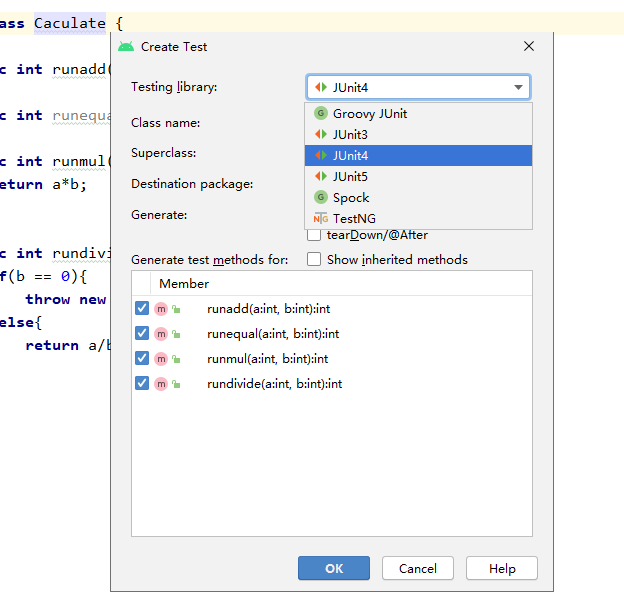The width and height of the screenshot is (624, 596).
Task: Click the Destination package label
Action: (x=192, y=184)
